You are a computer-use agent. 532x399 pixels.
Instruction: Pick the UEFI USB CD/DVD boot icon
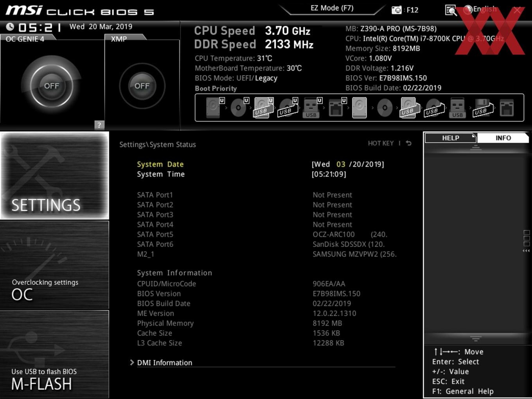288,107
